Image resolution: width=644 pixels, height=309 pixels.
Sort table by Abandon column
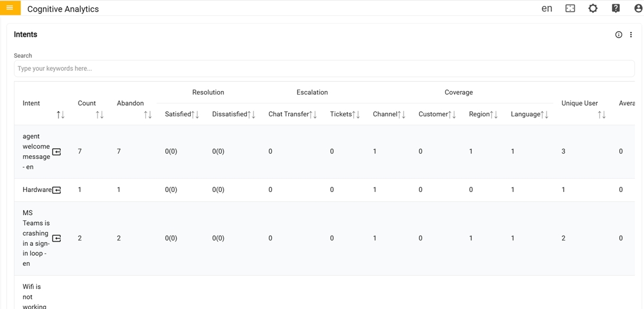point(148,115)
